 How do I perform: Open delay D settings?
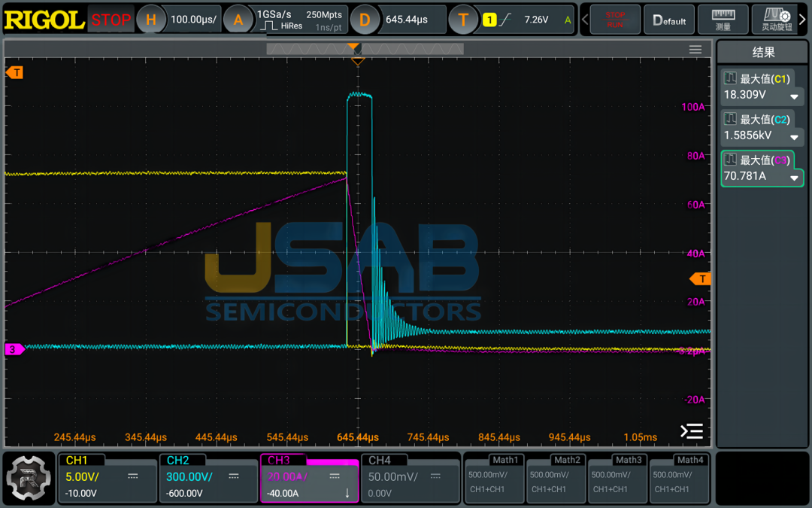click(365, 20)
